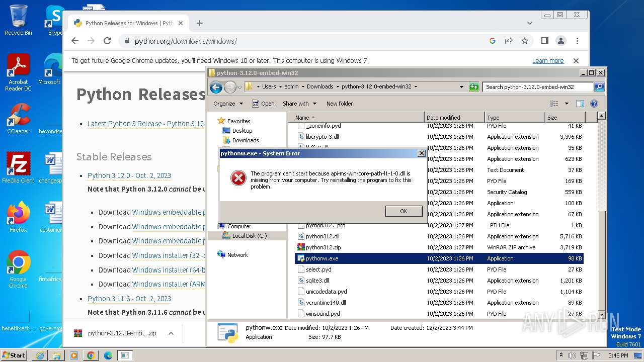Open Firefox desktop shortcut
Viewport: 644px width, 362px height.
18,217
